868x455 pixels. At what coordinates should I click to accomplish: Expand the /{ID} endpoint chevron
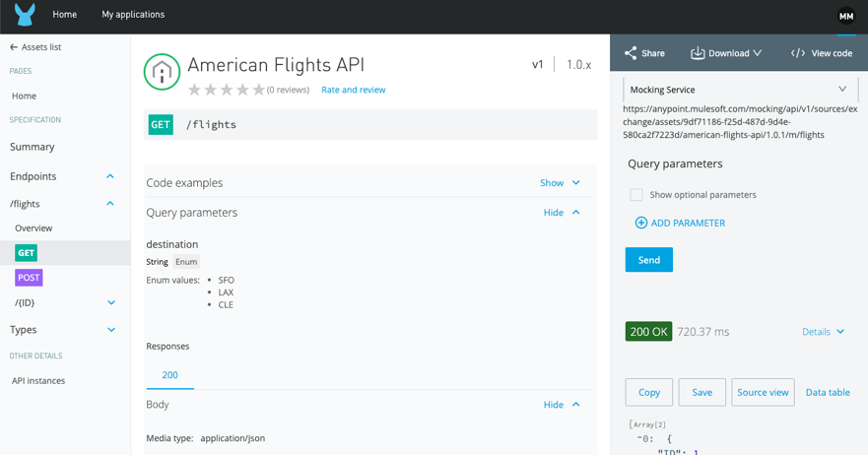pos(111,302)
